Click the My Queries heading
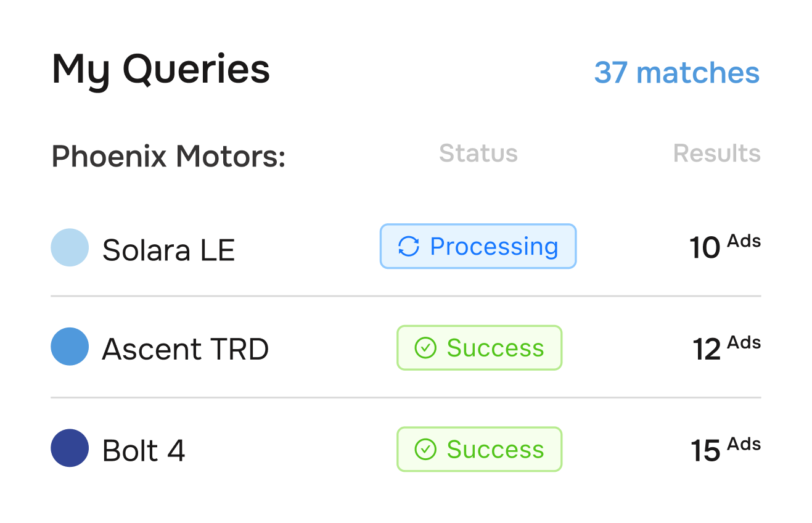Screen dimensions: 812x523 tap(160, 68)
